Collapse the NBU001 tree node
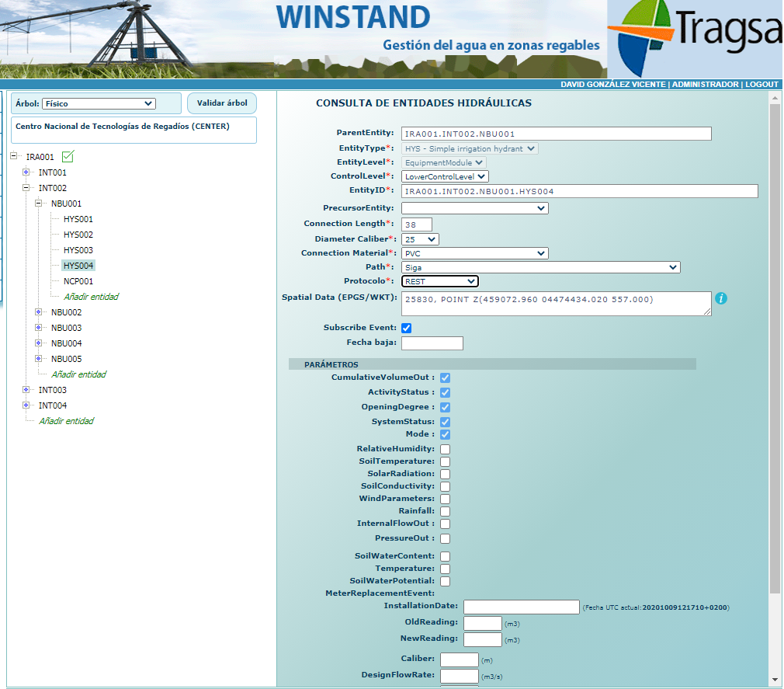784x689 pixels. (x=39, y=204)
